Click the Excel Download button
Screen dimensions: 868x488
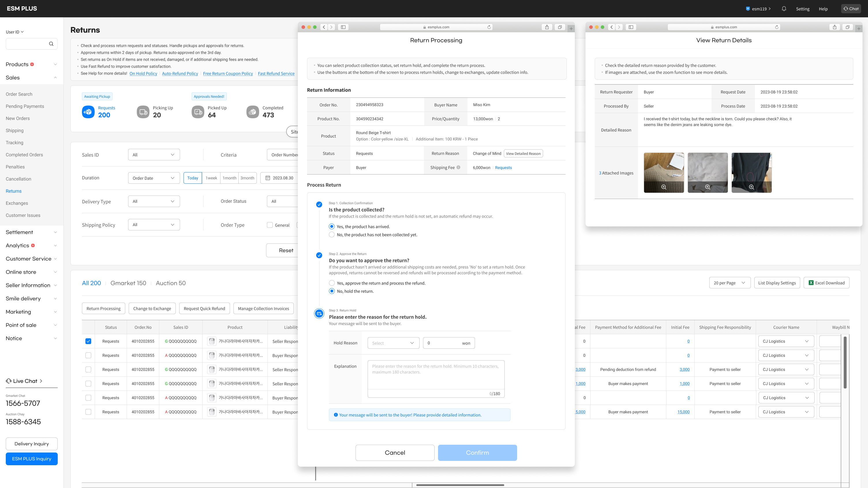(x=826, y=283)
